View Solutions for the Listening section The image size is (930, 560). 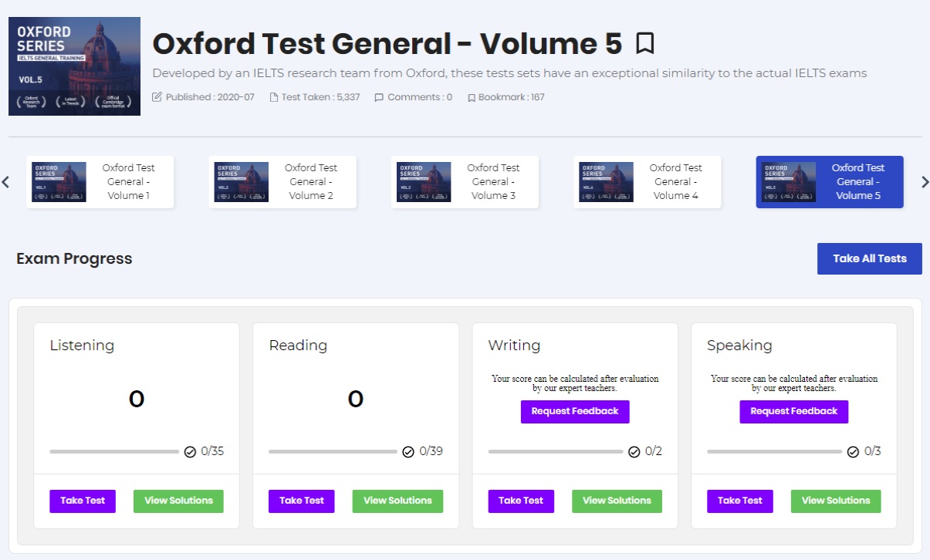178,501
